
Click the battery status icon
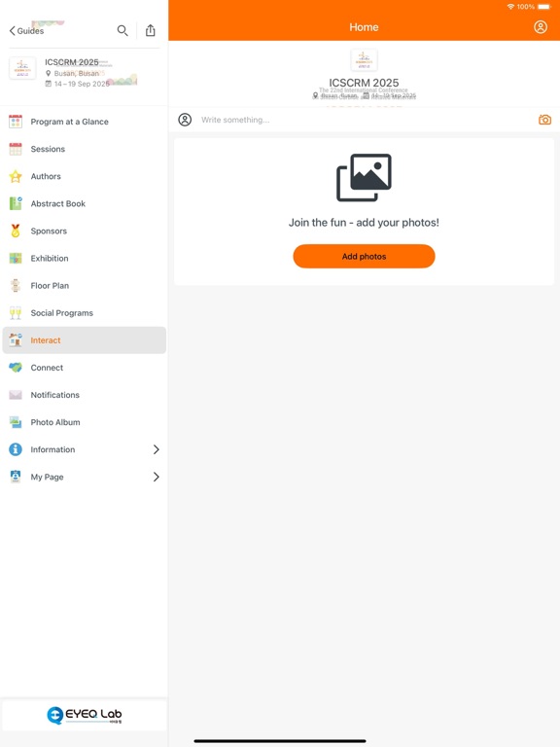click(x=543, y=7)
